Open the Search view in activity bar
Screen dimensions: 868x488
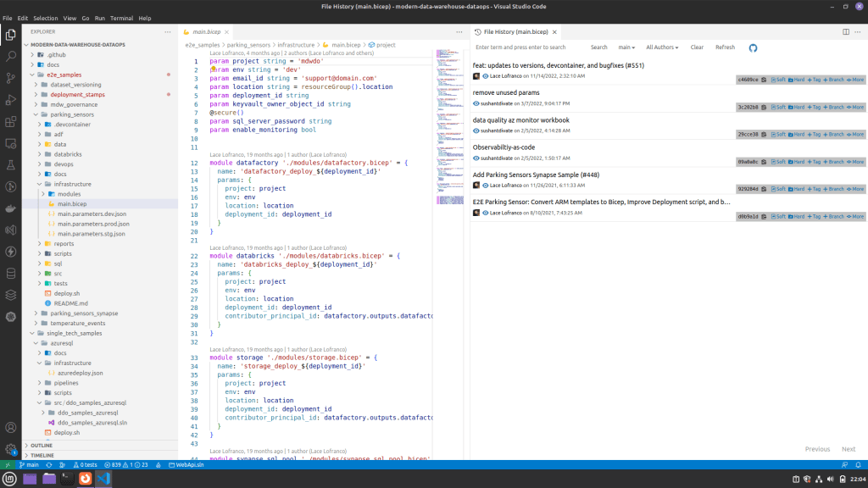(11, 56)
